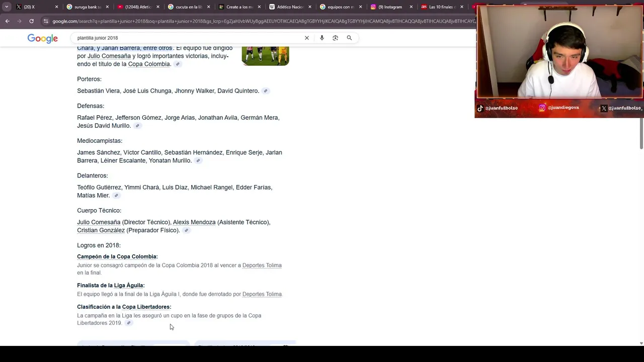The height and width of the screenshot is (362, 644).
Task: Switch to the (20) X tab
Action: coord(37,7)
